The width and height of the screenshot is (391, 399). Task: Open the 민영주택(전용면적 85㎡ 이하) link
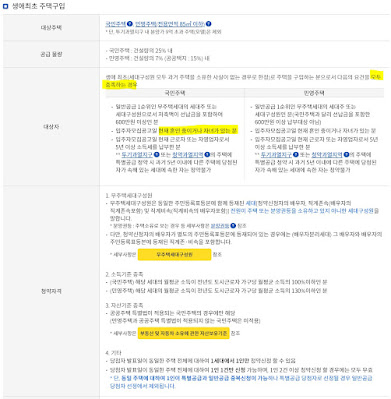tap(170, 24)
